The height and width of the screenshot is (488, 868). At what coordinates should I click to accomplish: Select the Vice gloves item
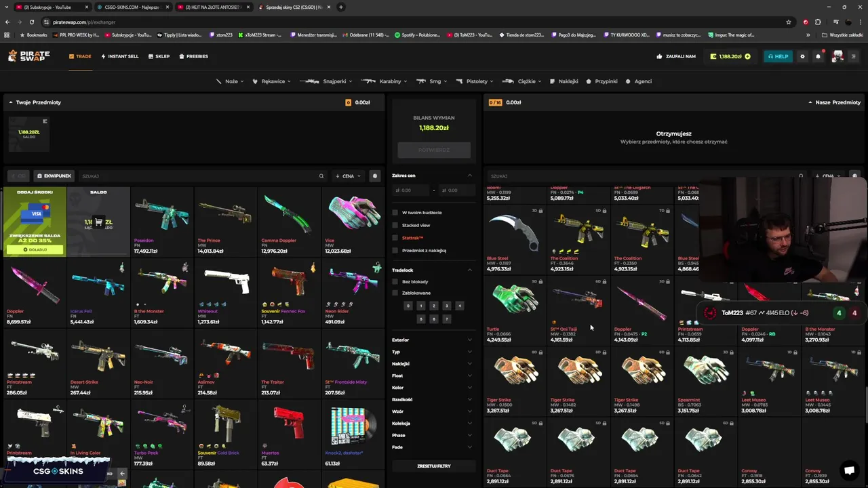tap(353, 222)
